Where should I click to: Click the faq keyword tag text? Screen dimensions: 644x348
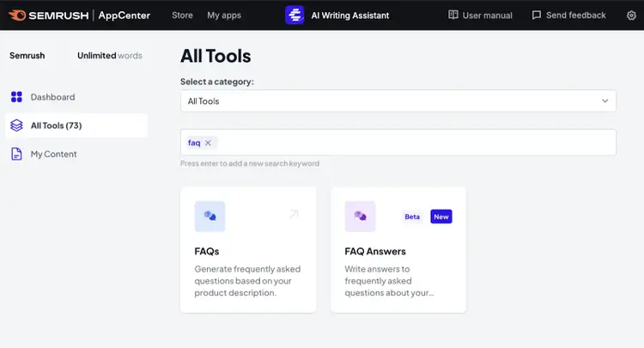coord(194,143)
